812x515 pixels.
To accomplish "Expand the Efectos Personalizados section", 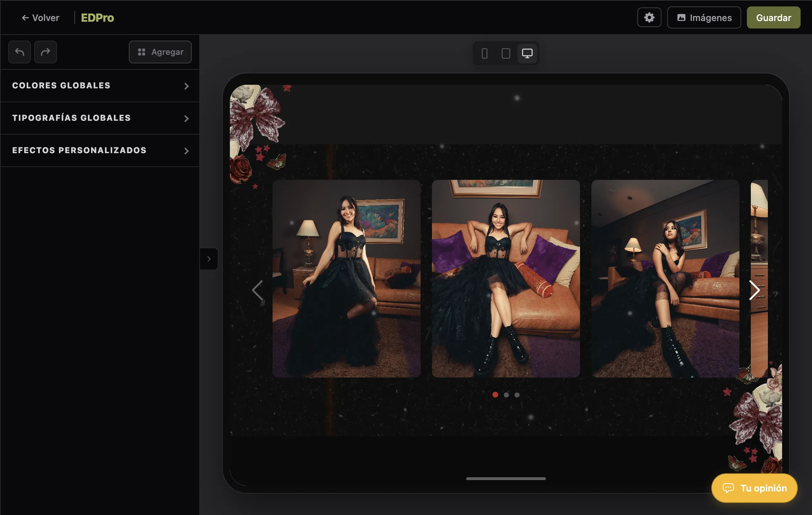I will 100,151.
